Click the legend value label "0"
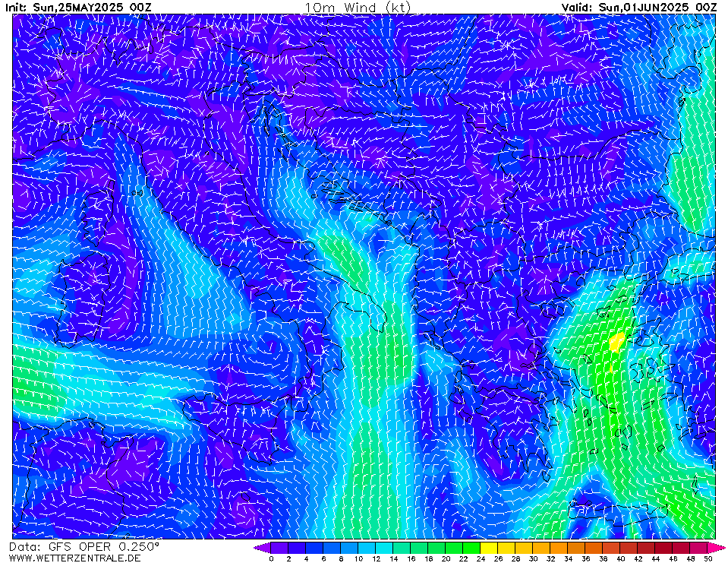Viewport: 728px width, 563px height. pos(271,558)
